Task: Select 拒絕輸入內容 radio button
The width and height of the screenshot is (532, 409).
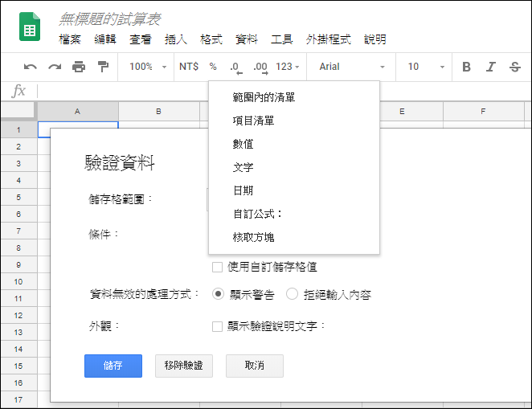Action: point(292,294)
